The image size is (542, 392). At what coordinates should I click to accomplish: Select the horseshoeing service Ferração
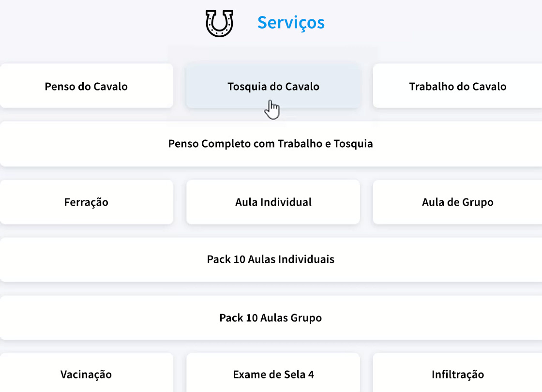coord(86,202)
